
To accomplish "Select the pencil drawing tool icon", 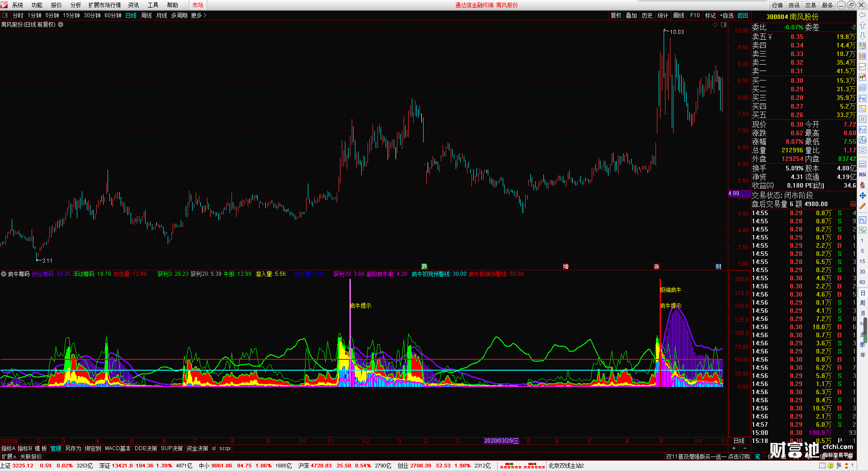I will 863,206.
